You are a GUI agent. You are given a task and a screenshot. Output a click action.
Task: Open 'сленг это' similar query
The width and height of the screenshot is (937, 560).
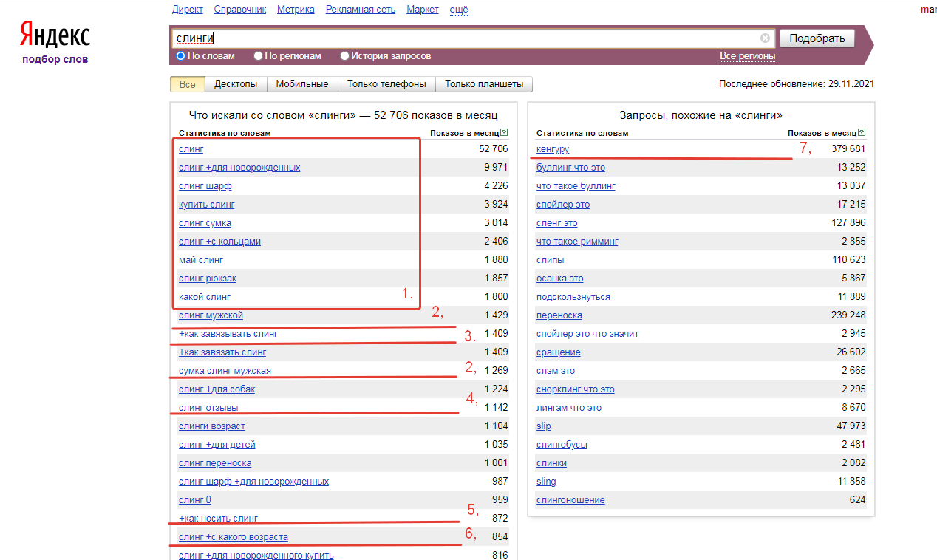point(557,223)
